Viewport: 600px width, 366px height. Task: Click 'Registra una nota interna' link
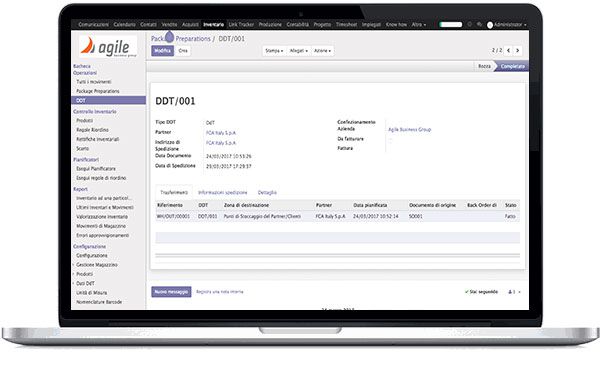pyautogui.click(x=220, y=292)
